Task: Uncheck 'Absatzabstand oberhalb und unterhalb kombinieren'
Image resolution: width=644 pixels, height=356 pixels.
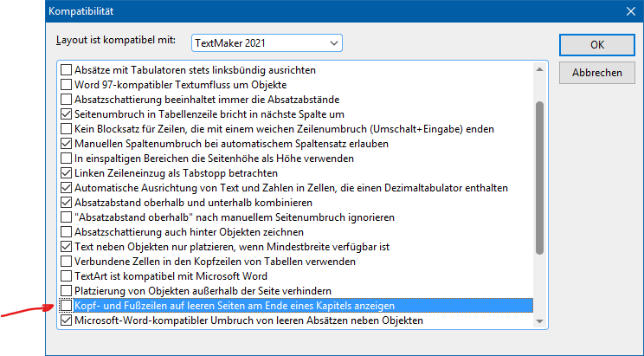Action: (66, 202)
